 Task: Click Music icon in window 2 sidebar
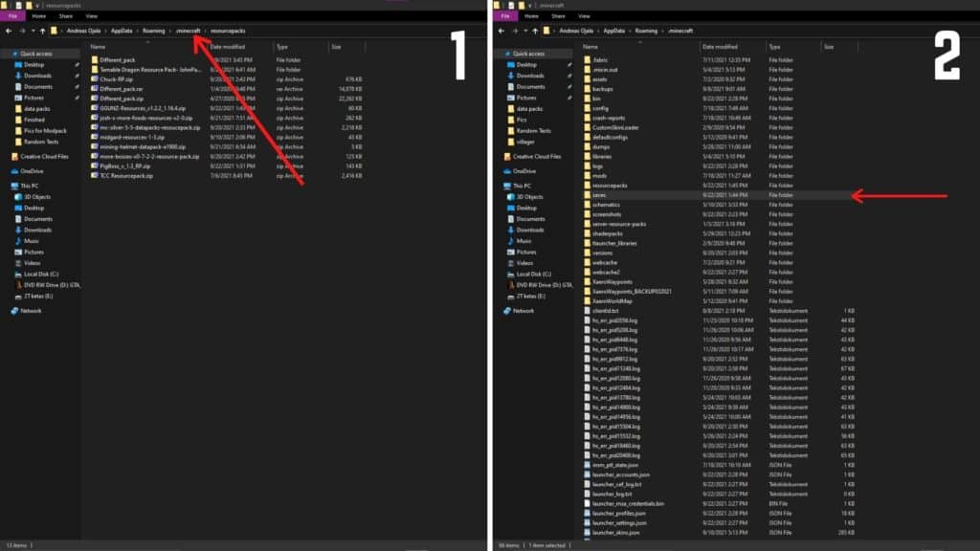coord(511,241)
